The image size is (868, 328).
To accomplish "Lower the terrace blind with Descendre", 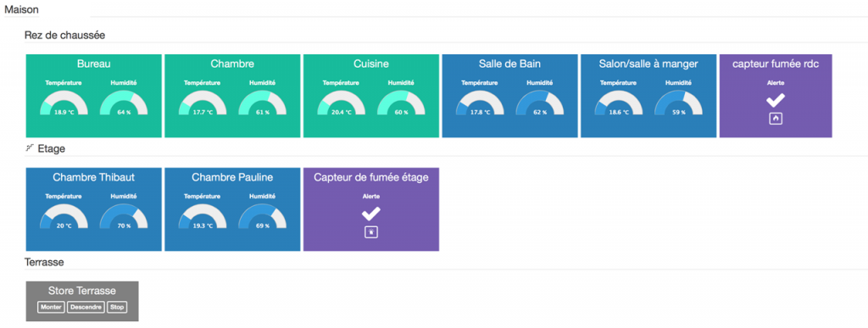I will click(86, 307).
